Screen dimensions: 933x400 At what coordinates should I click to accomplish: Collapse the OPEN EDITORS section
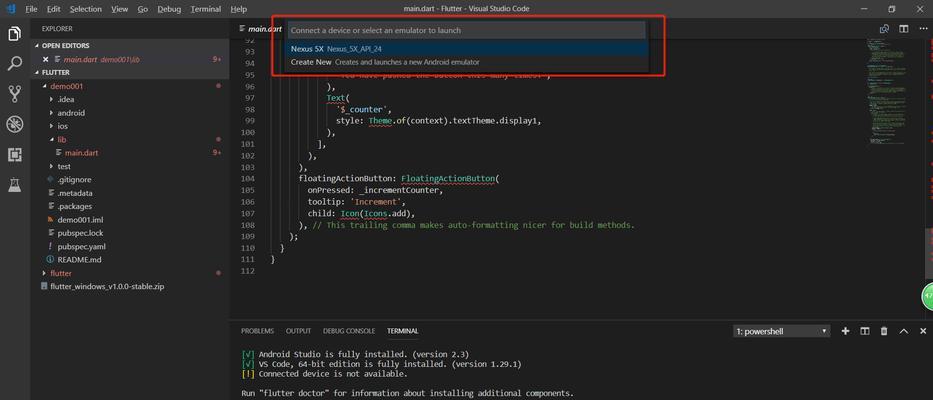point(65,46)
